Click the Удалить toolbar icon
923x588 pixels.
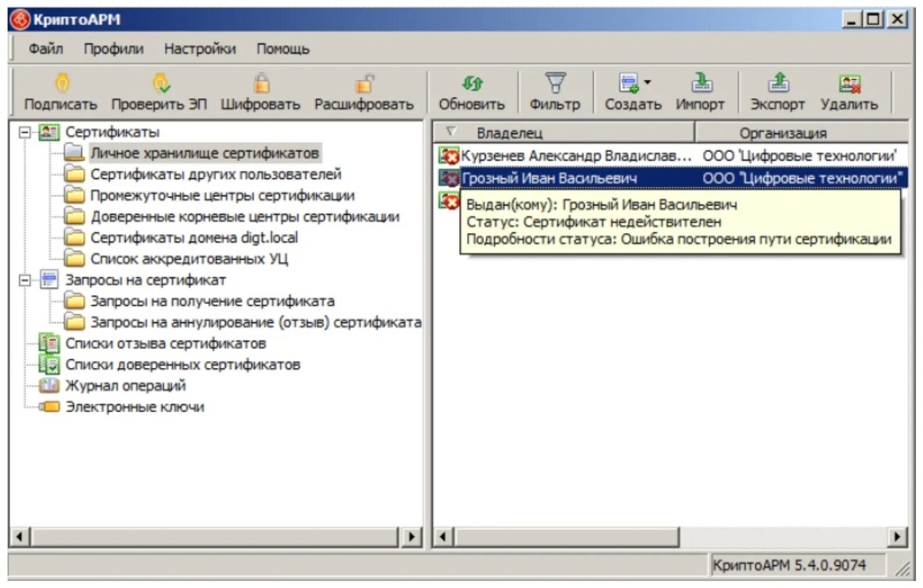point(850,84)
